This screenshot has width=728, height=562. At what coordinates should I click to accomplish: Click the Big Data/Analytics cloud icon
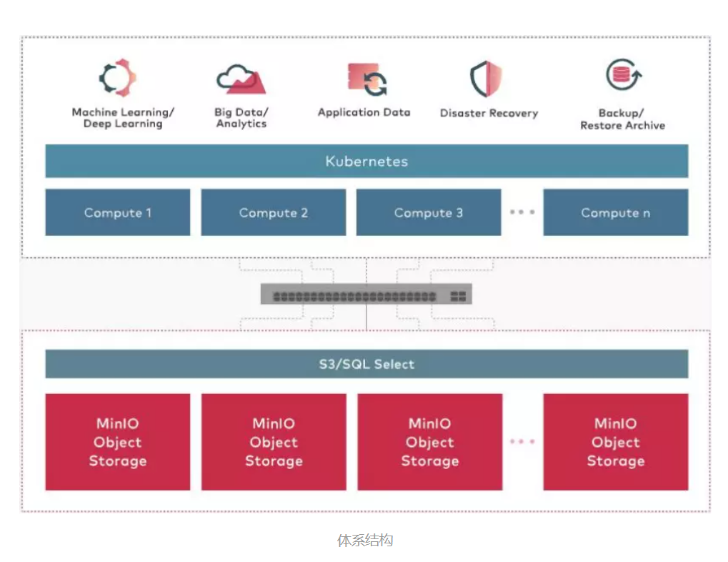pos(241,79)
